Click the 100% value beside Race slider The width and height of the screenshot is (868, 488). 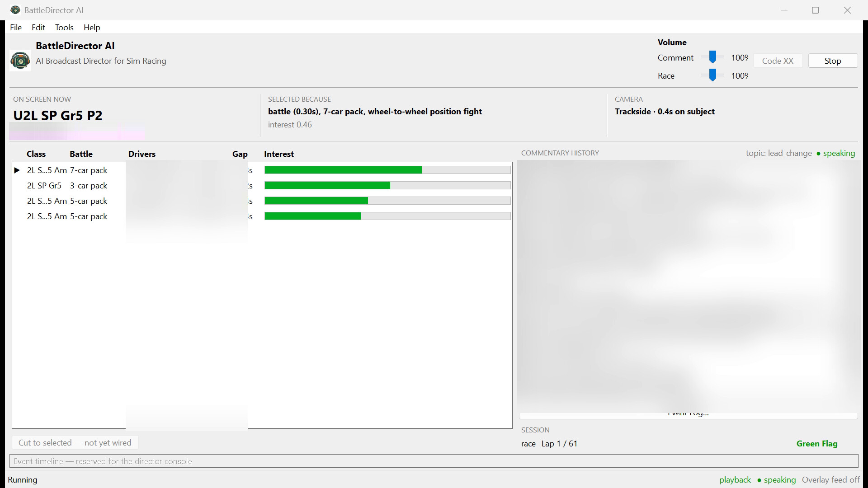tap(740, 75)
